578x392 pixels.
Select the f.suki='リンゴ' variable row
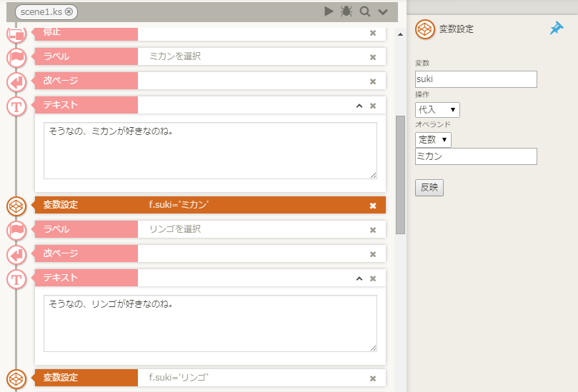[x=210, y=378]
